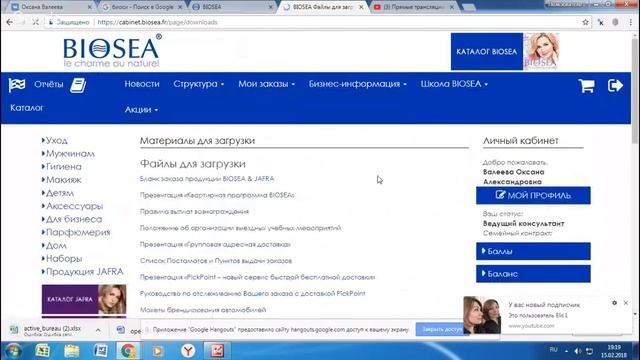Screen dimensions: 640x360
Task: Open the Windows Start button
Action: coord(13,351)
